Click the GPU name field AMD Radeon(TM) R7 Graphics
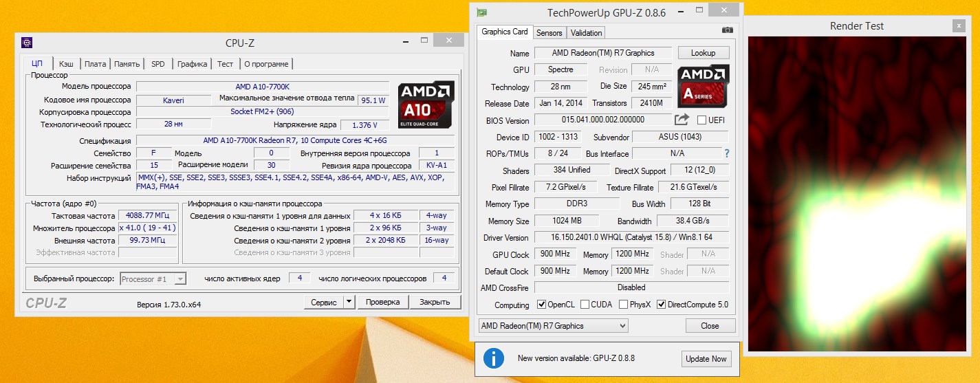The image size is (980, 383). 603,53
